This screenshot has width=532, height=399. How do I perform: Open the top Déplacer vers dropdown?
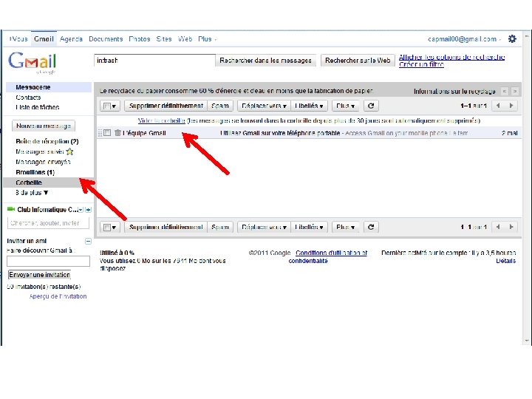pyautogui.click(x=264, y=106)
